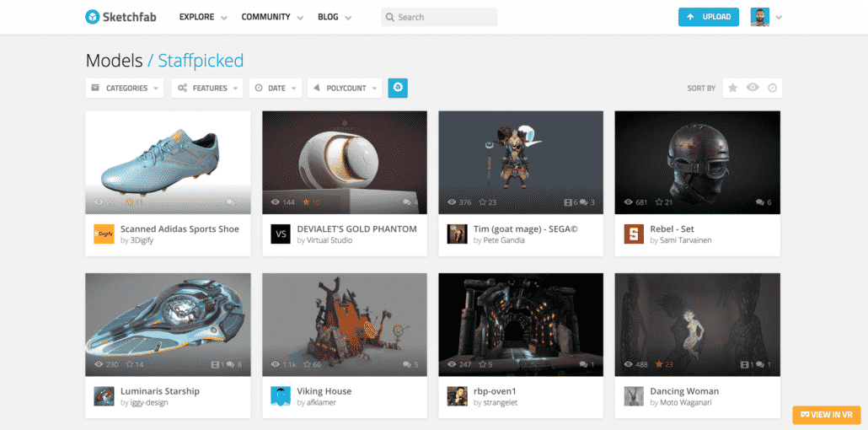The height and width of the screenshot is (430, 868).
Task: Open author 3Digify profile link
Action: coord(141,240)
